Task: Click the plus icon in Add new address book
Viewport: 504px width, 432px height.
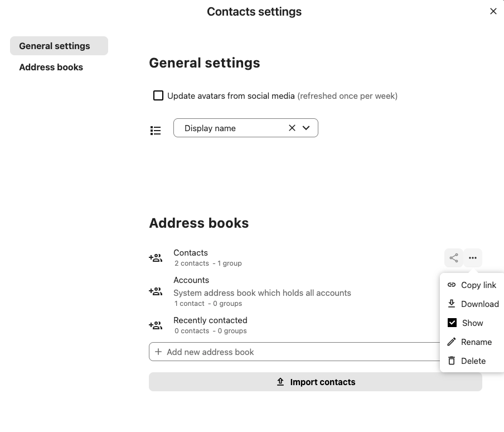Action: (158, 352)
